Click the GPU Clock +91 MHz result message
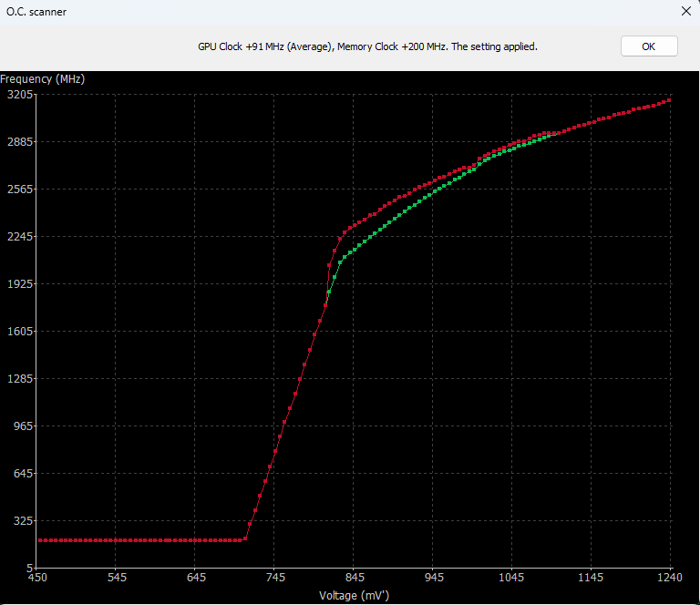Screen dimensions: 700x605 pos(367,46)
